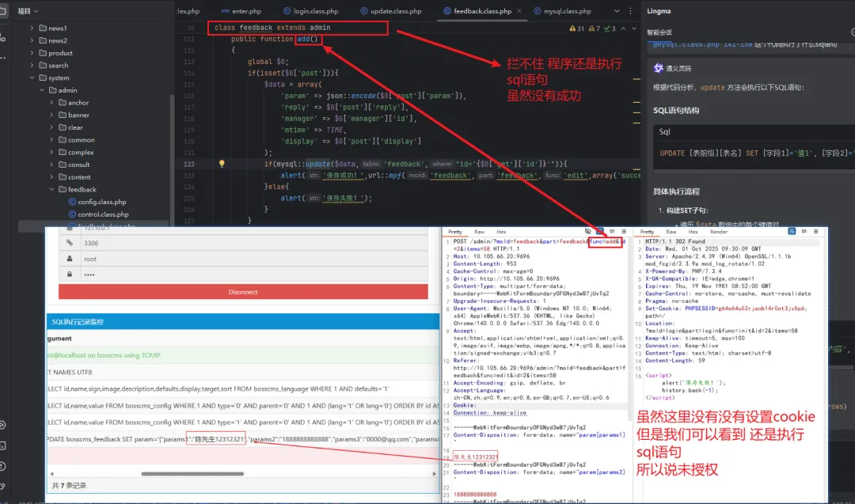Click the 3 typos indicator

610,28
